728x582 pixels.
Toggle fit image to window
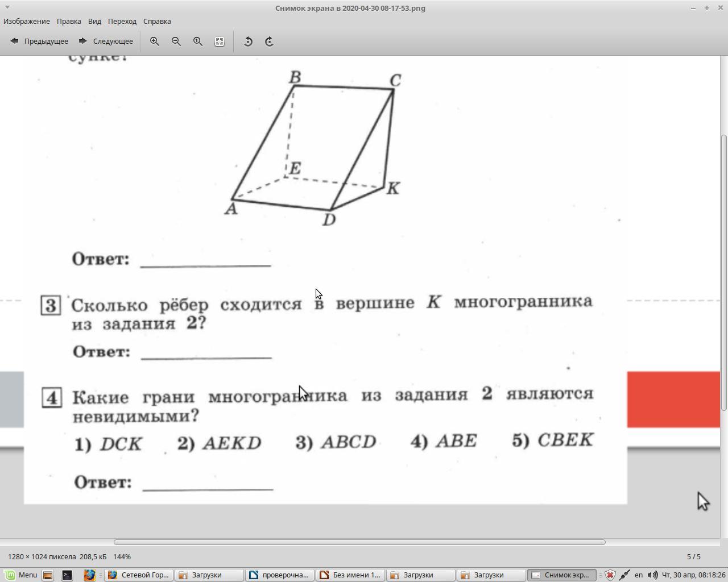[220, 41]
